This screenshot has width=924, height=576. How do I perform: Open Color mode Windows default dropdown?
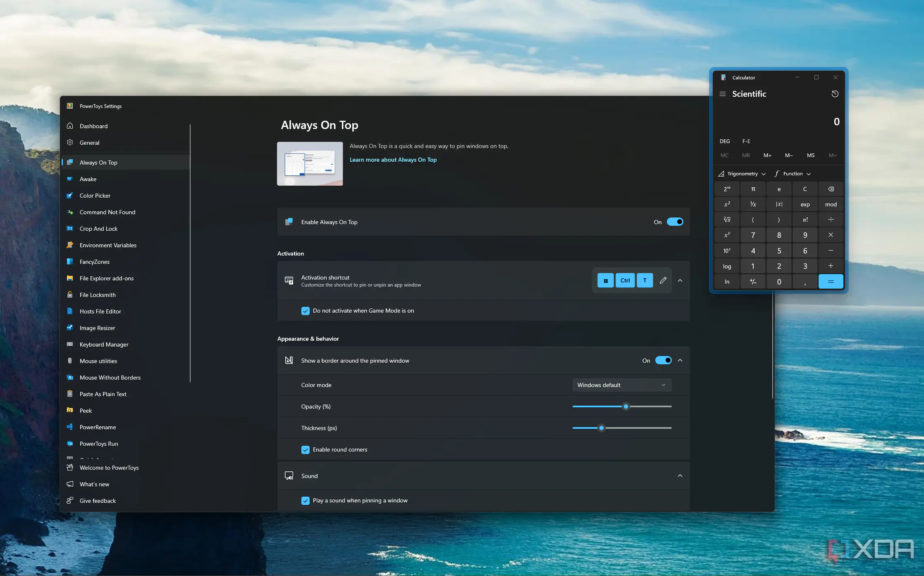pyautogui.click(x=622, y=385)
